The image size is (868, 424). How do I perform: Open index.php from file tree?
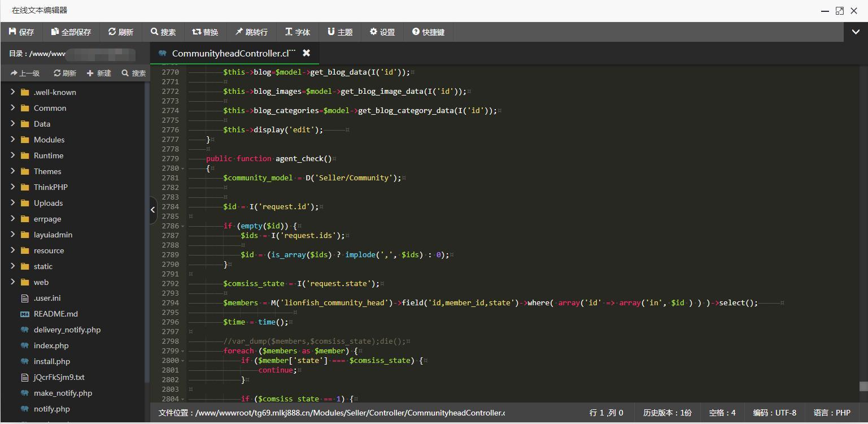click(x=51, y=345)
